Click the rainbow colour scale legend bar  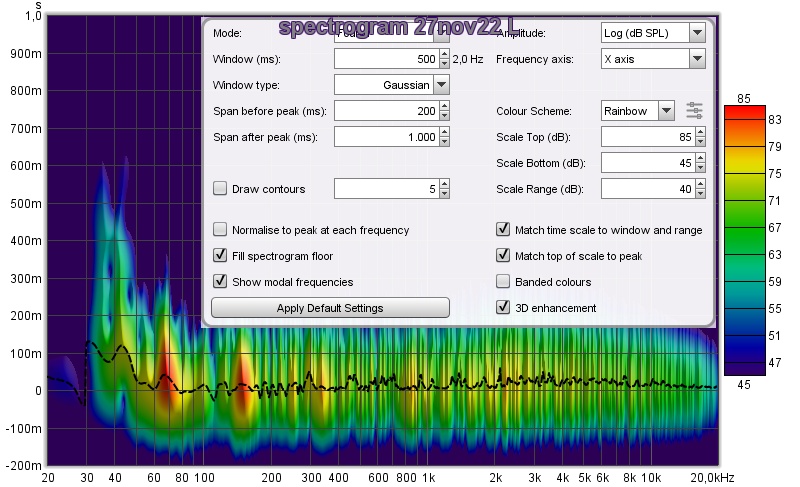coord(744,240)
